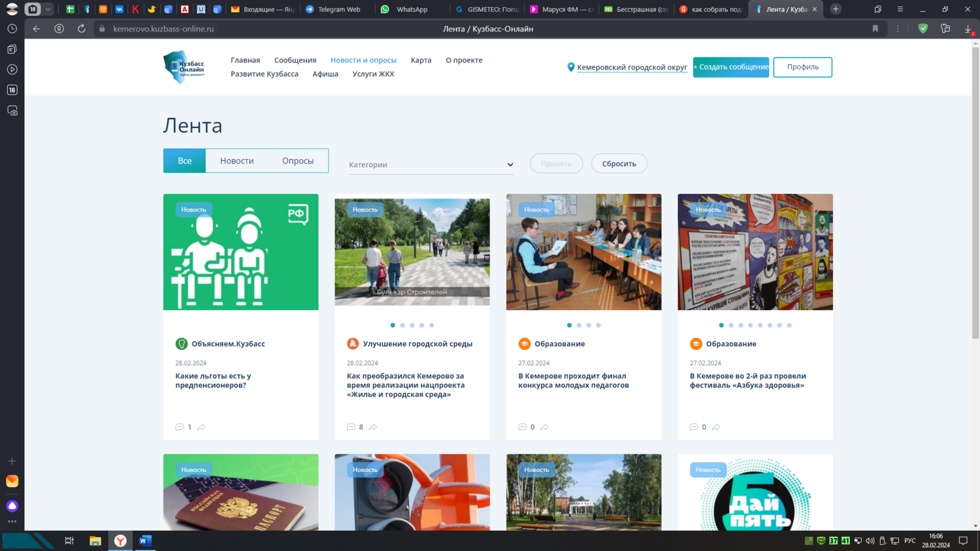
Task: Reload the page with the refresh icon
Action: [82, 29]
